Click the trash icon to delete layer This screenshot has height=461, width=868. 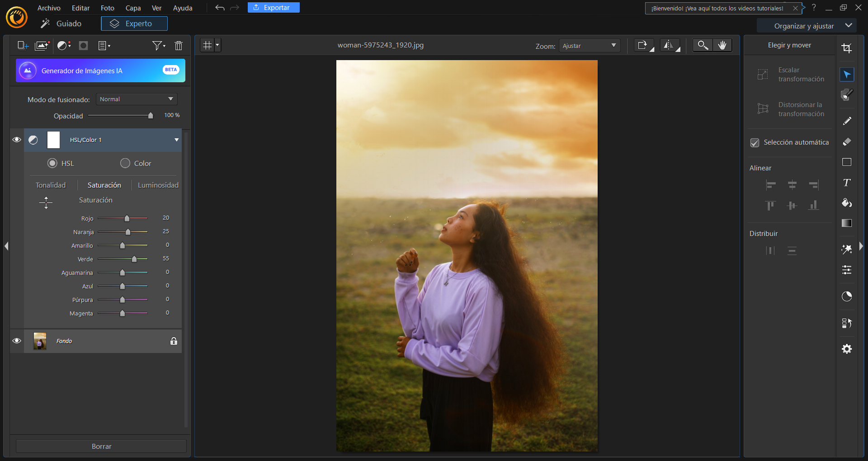178,45
